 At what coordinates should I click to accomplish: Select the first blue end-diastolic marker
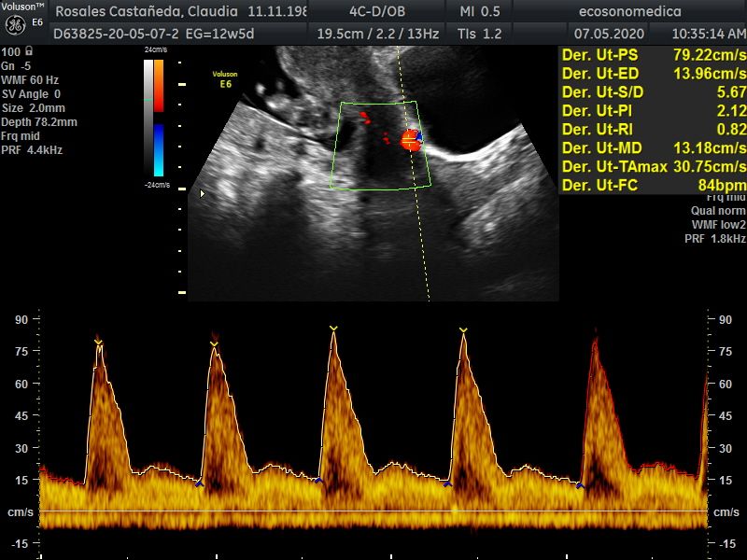pyautogui.click(x=198, y=483)
